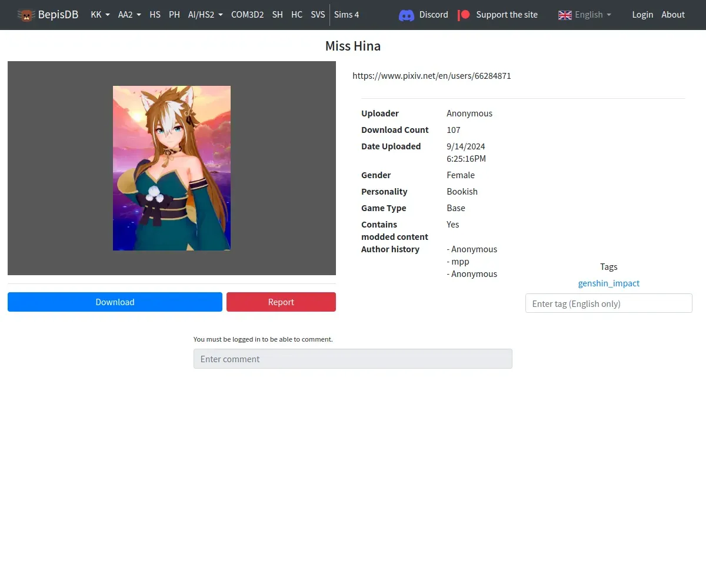This screenshot has width=706, height=588.
Task: Click the blue Download button
Action: [115, 302]
